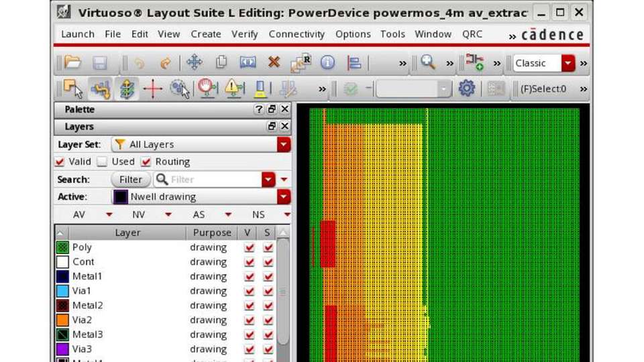
Task: Open the Verify menu
Action: [244, 34]
